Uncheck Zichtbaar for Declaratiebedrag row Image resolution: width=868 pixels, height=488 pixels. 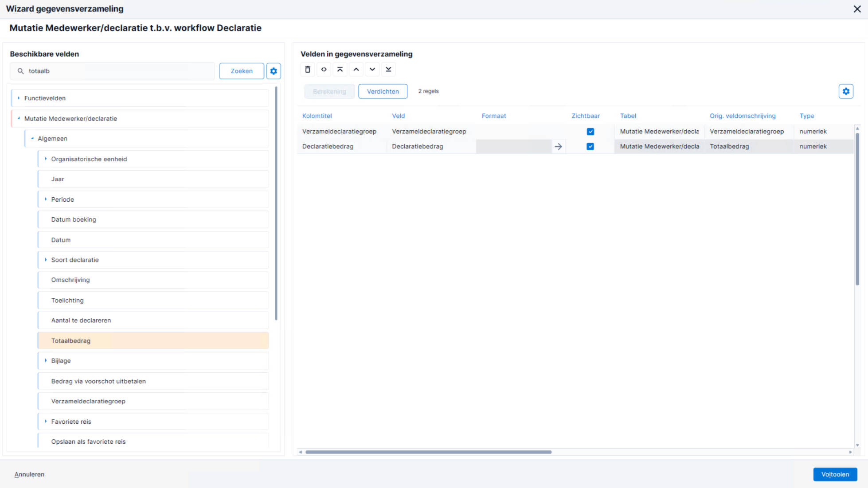(590, 147)
